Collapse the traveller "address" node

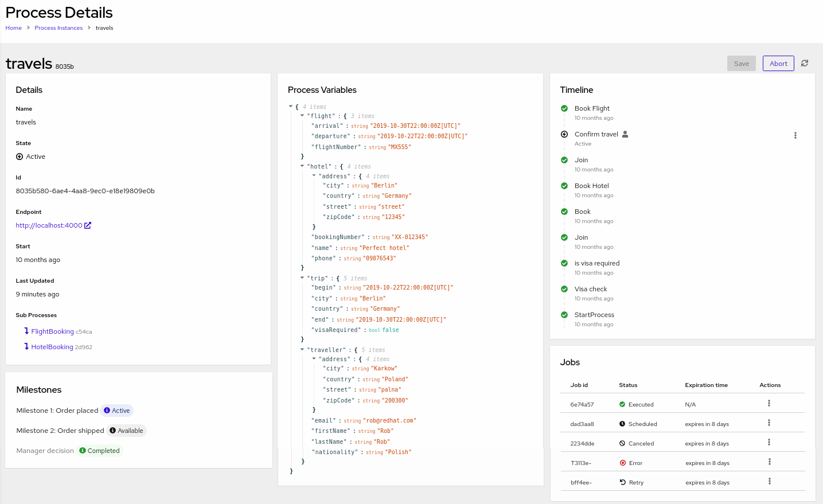click(x=314, y=359)
